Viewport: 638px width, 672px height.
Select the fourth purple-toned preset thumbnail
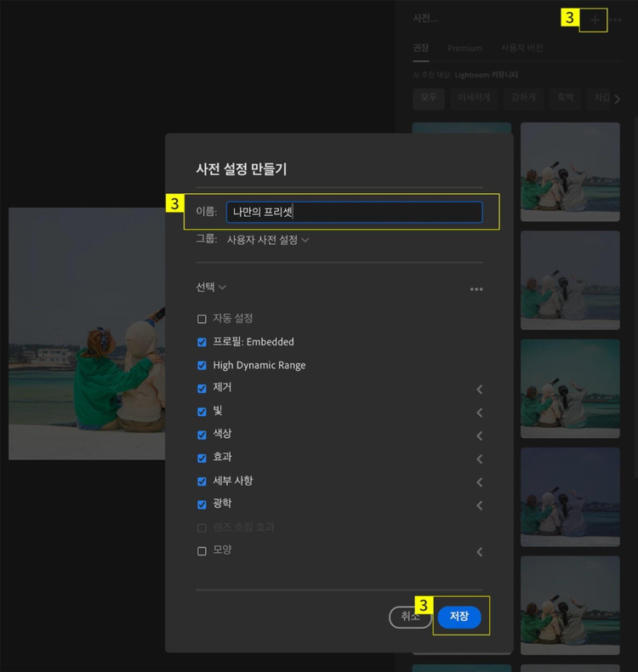point(570,497)
